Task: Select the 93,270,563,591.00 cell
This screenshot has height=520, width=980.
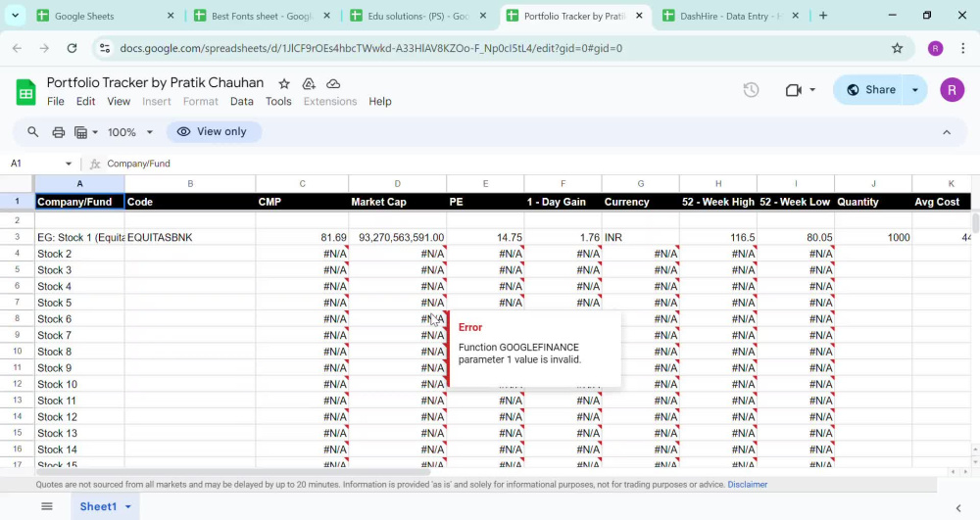Action: tap(398, 237)
